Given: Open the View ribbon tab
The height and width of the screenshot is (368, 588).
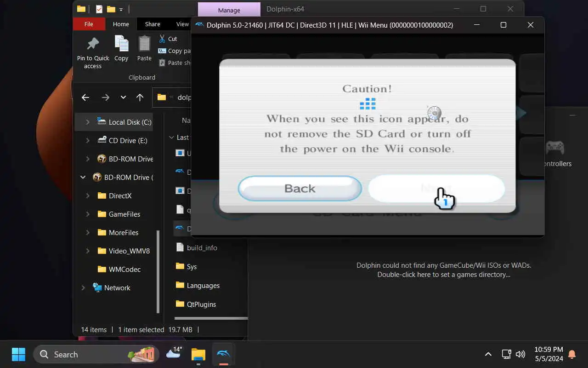Looking at the screenshot, I should point(182,24).
